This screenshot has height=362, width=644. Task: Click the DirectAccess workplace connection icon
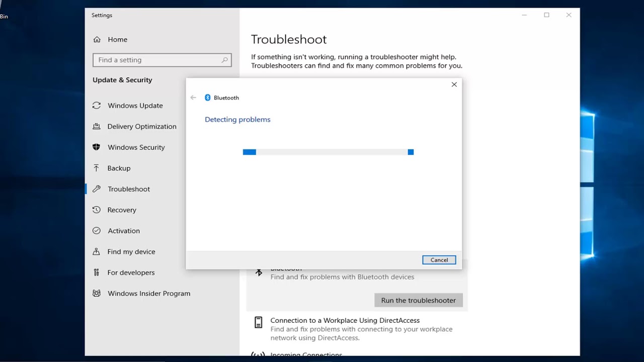(x=258, y=322)
